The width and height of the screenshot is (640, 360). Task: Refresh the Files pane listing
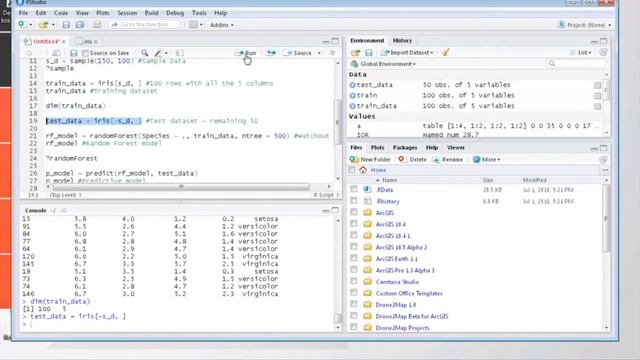[603, 160]
